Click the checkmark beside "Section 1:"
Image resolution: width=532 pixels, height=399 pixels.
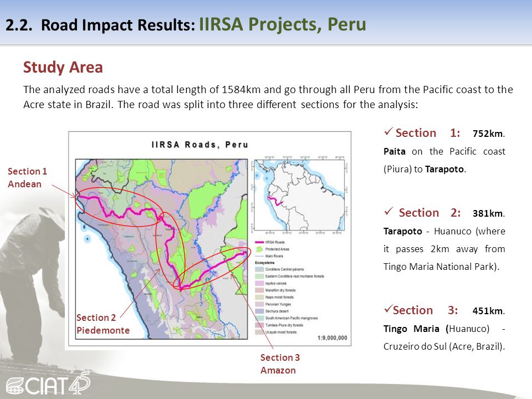pyautogui.click(x=388, y=131)
